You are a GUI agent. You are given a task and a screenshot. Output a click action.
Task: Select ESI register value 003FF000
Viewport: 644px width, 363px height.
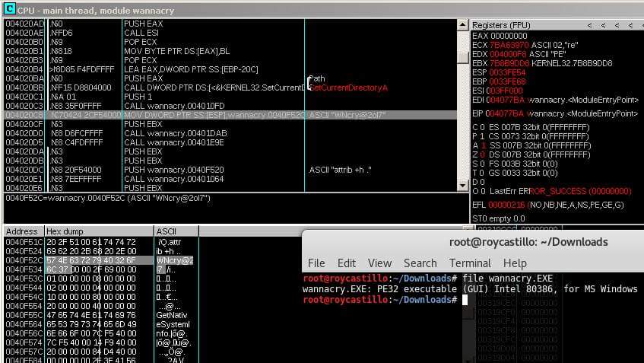[x=504, y=91]
